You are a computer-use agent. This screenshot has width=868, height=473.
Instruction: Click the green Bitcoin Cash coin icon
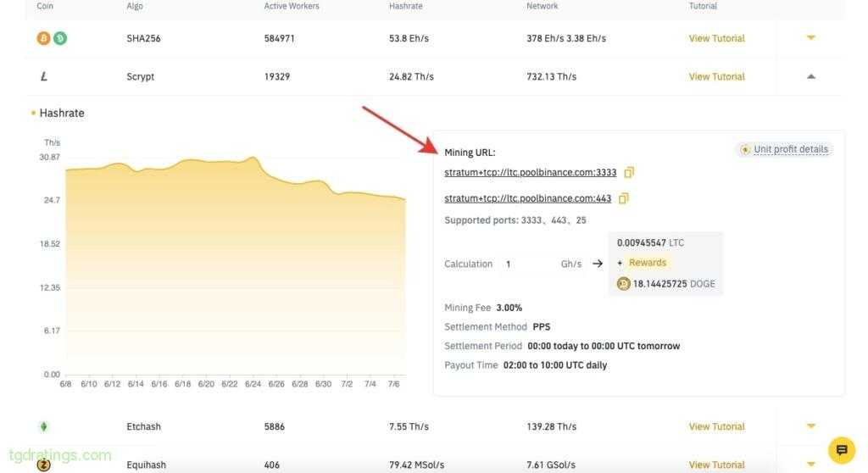(60, 38)
